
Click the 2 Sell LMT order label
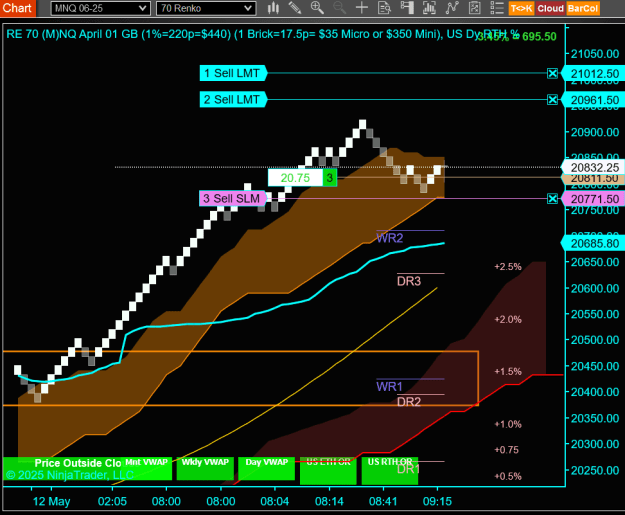coord(233,100)
